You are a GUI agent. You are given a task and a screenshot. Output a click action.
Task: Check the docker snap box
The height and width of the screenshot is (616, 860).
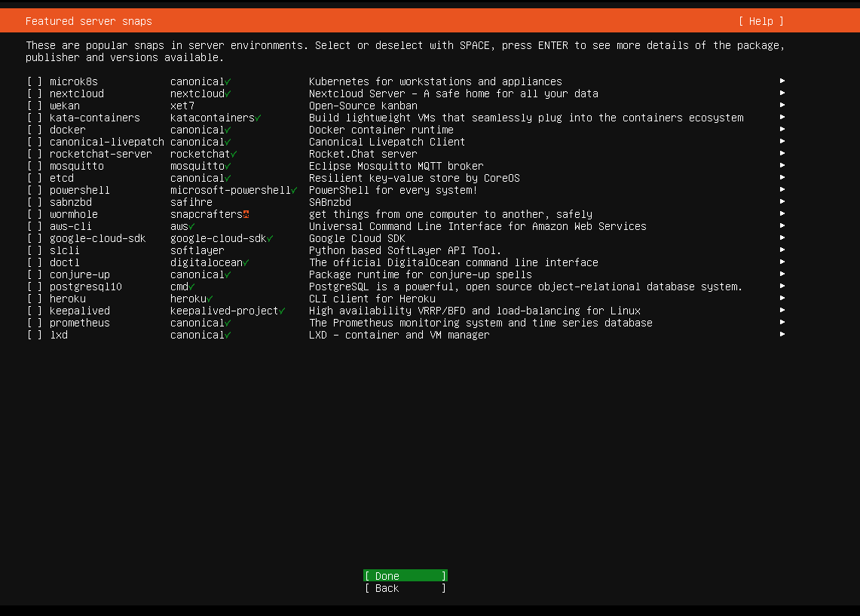click(x=35, y=130)
